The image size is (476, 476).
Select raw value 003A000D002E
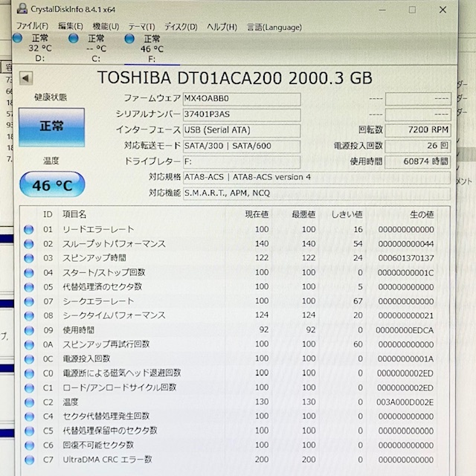tap(405, 402)
